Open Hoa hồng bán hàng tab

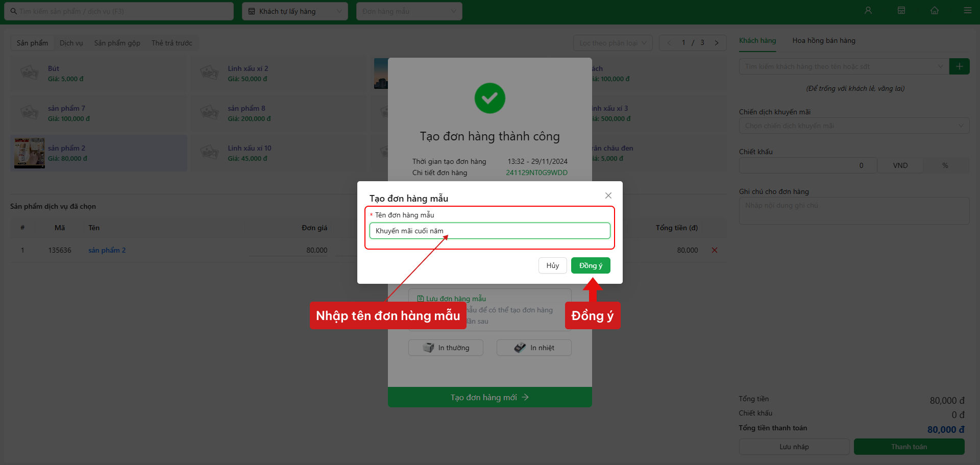tap(824, 40)
